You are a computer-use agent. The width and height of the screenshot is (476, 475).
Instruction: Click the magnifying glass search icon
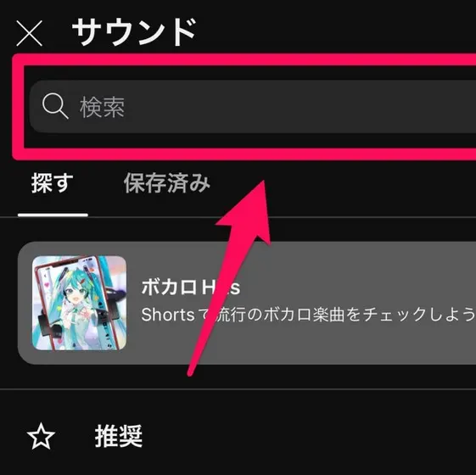[55, 106]
